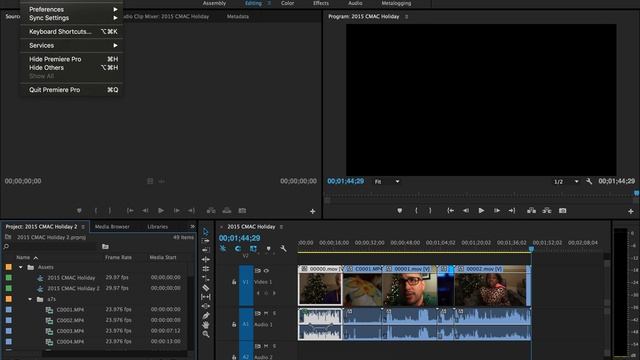Add marker in Program monitor
This screenshot has height=360, width=640.
click(x=400, y=211)
